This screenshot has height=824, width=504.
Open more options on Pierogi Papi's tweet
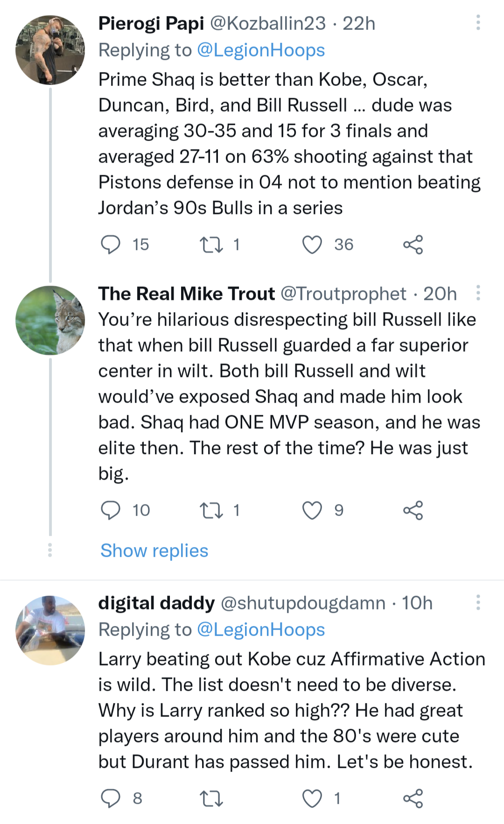point(478,22)
